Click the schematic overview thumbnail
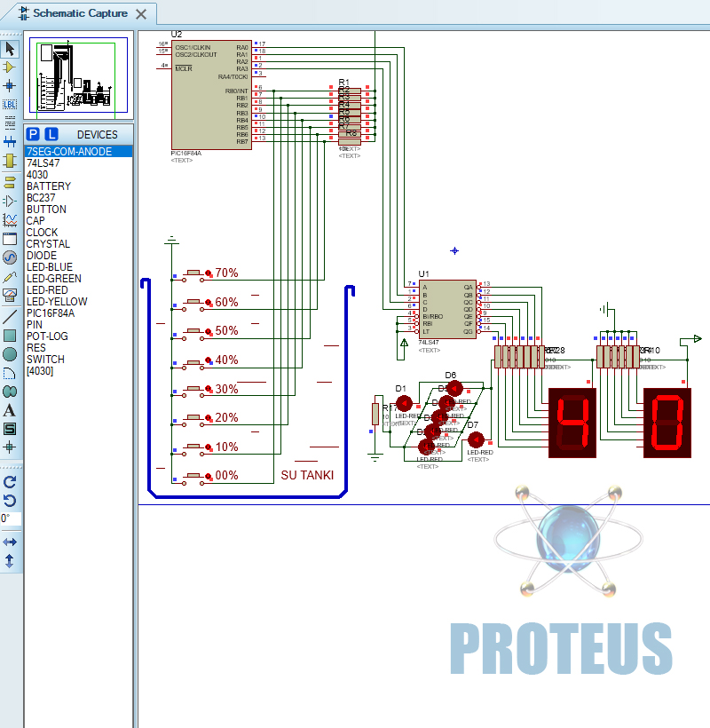 (79, 76)
